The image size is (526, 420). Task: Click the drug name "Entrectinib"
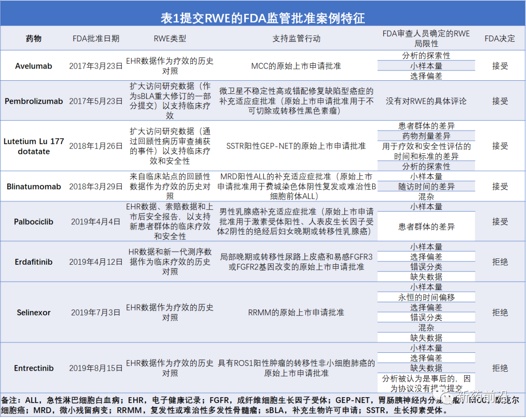[34, 368]
